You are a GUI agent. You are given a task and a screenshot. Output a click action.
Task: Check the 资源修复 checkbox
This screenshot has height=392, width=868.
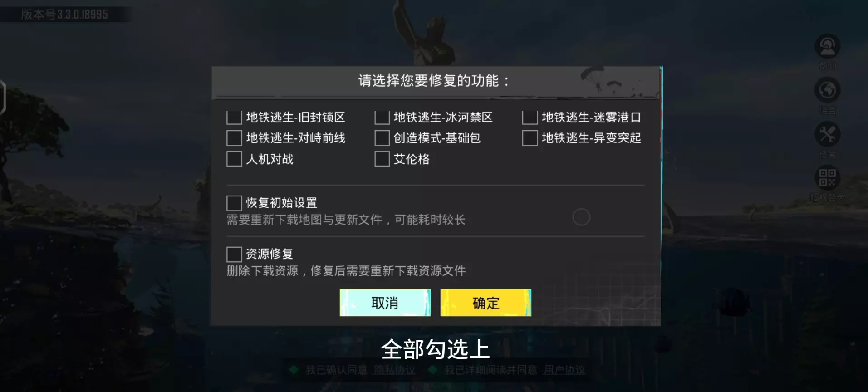tap(234, 254)
